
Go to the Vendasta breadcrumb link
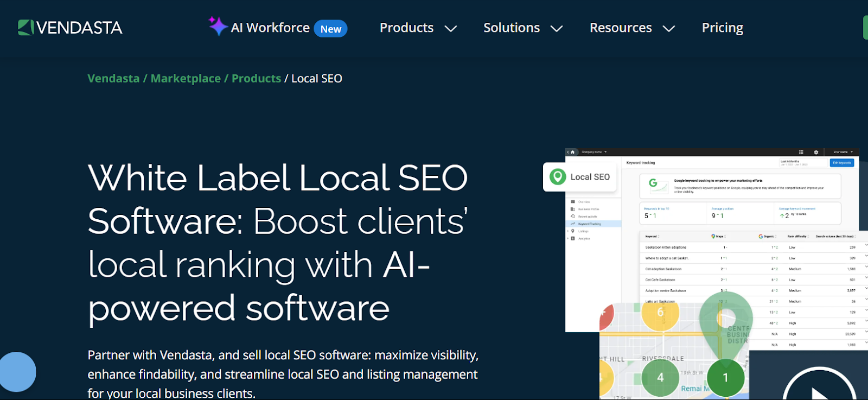pyautogui.click(x=113, y=79)
